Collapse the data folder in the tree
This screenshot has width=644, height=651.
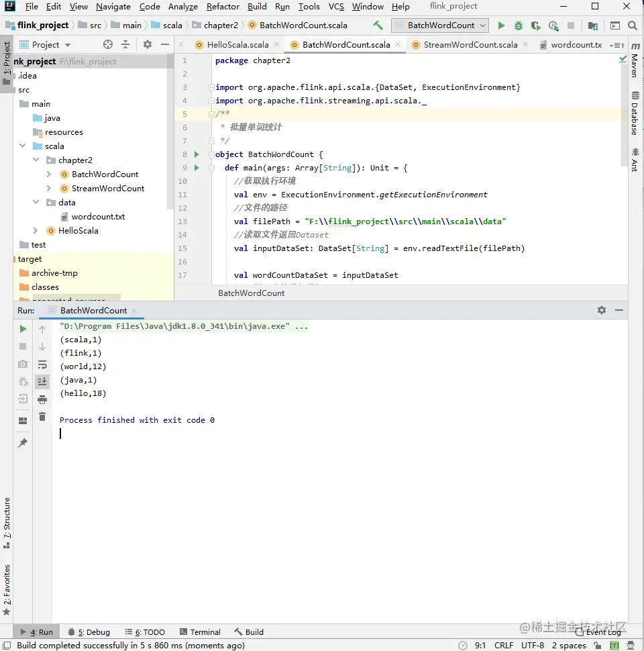click(36, 202)
